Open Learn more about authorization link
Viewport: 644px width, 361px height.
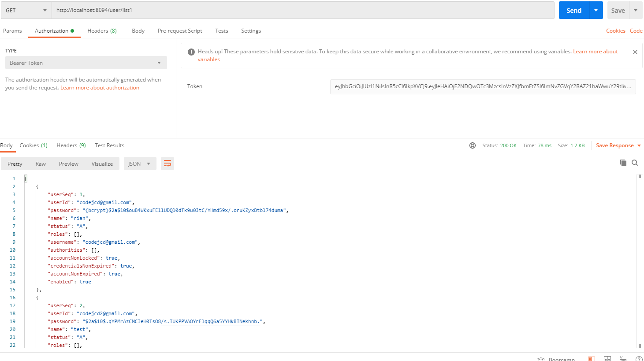pos(100,88)
